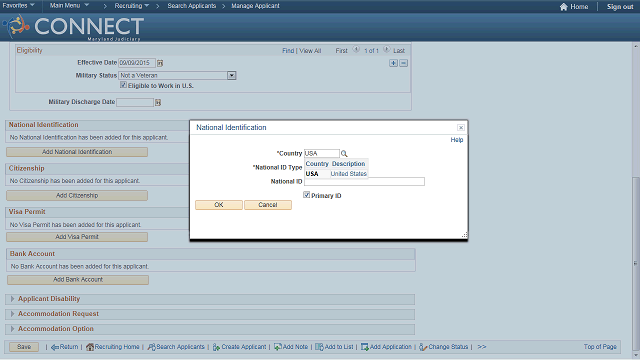This screenshot has width=640, height=360.
Task: Toggle Eligible to Work in U.S. checkbox
Action: [123, 85]
